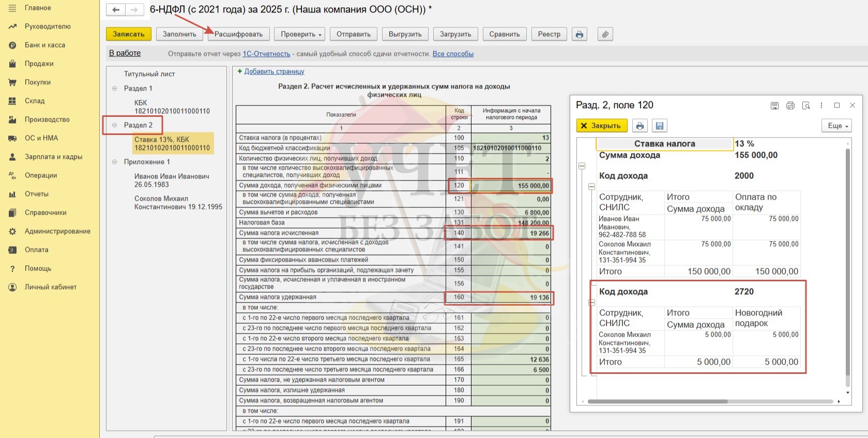Open the Еще dropdown in the popup
Screen dimensions: 868x438
836,126
